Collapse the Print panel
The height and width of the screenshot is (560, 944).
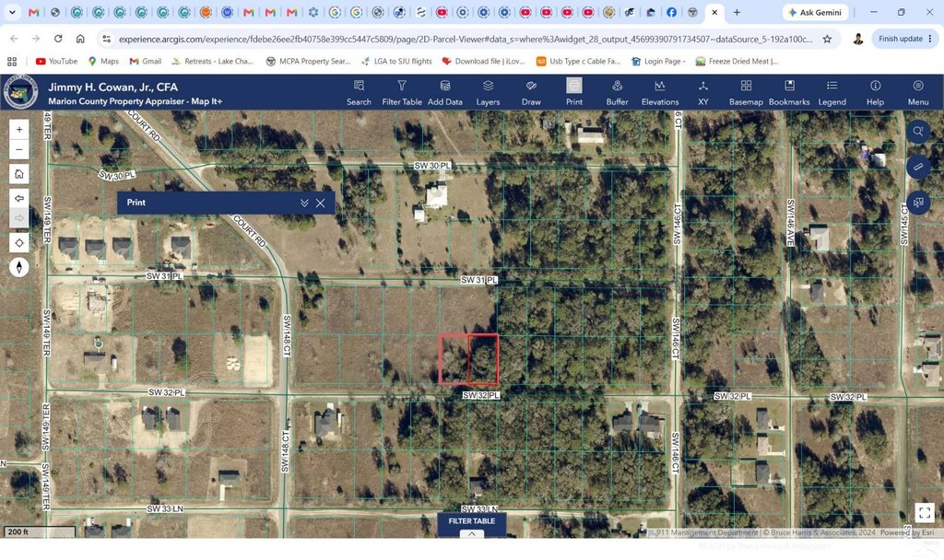[304, 203]
